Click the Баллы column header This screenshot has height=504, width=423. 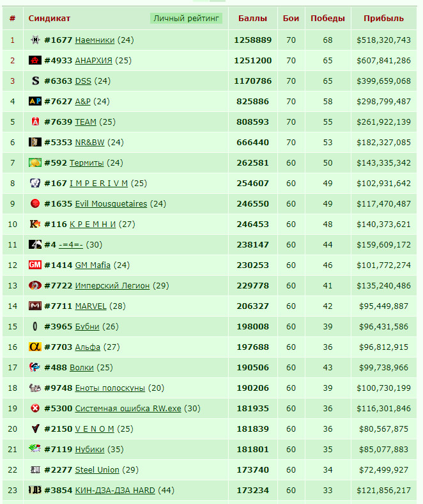pos(252,19)
